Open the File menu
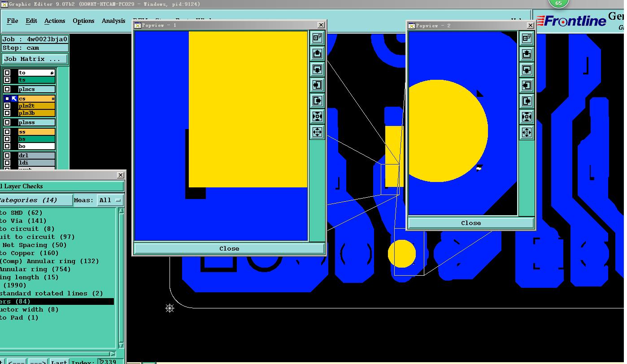The height and width of the screenshot is (364, 627). pyautogui.click(x=13, y=21)
